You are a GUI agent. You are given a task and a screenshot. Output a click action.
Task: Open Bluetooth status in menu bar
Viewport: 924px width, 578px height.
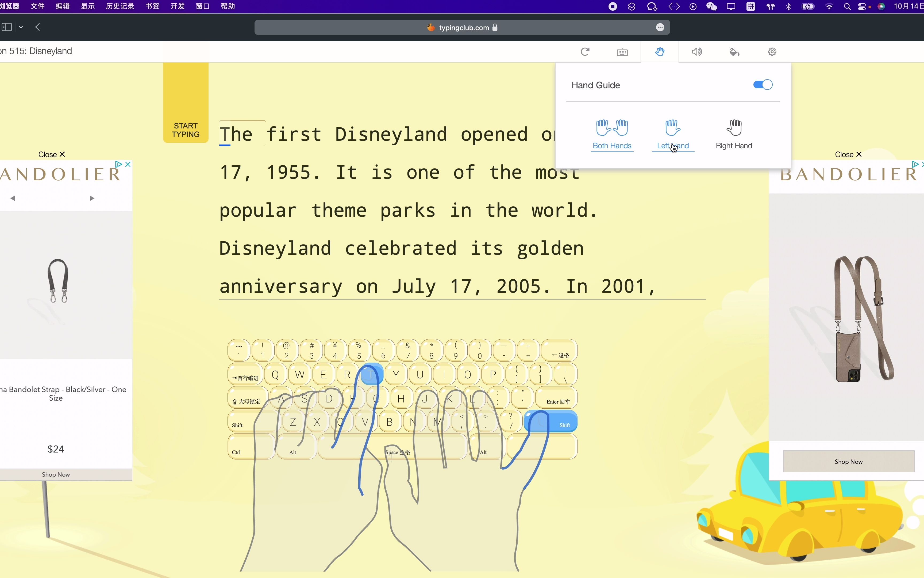point(788,6)
